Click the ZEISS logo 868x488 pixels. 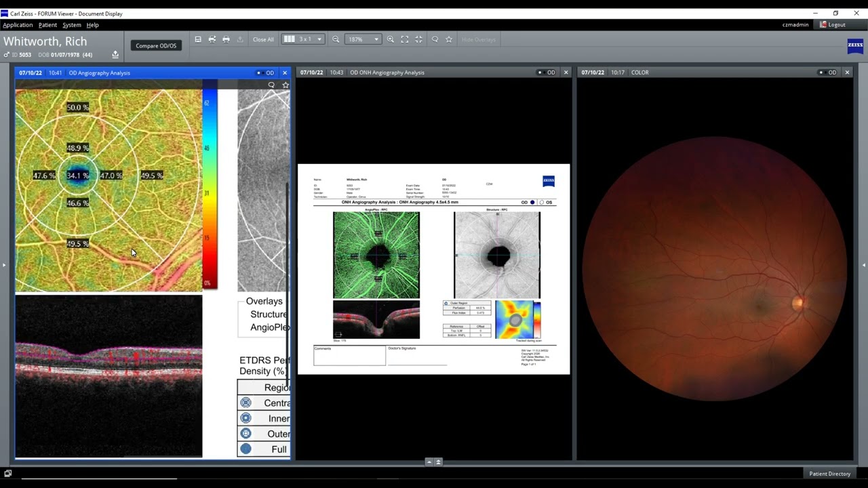tap(855, 46)
